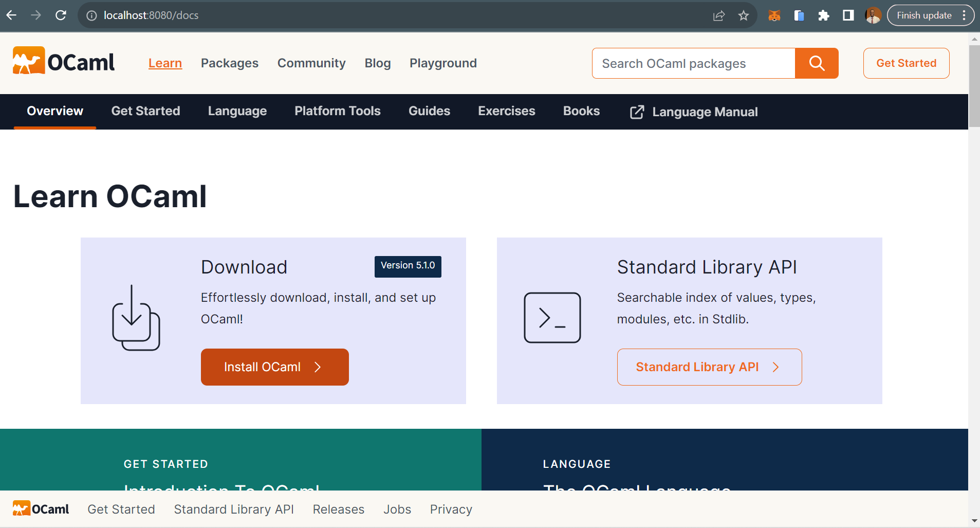Click the terminal icon on the Standard Library API card
Viewport: 980px width, 528px height.
(552, 318)
